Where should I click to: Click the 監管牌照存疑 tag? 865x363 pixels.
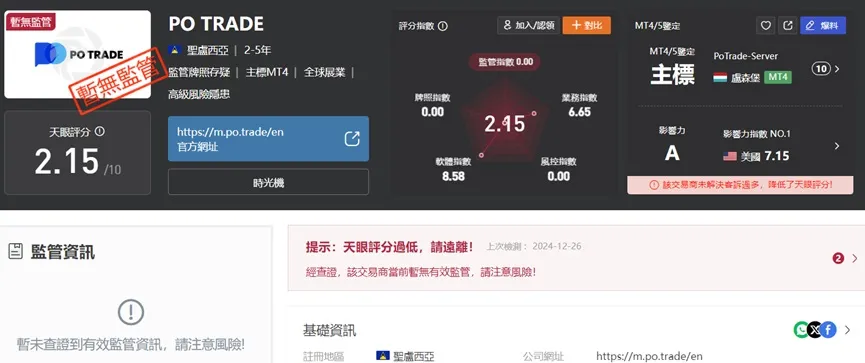tap(199, 72)
